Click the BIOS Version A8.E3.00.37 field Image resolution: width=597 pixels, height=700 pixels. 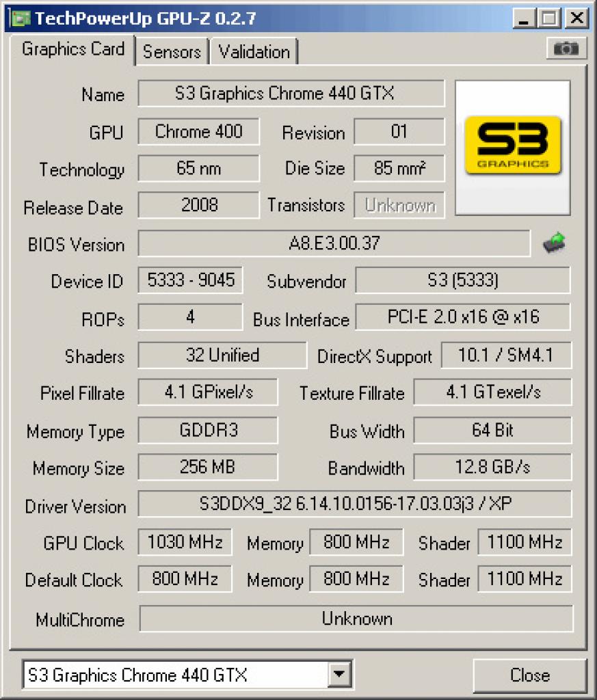[334, 243]
